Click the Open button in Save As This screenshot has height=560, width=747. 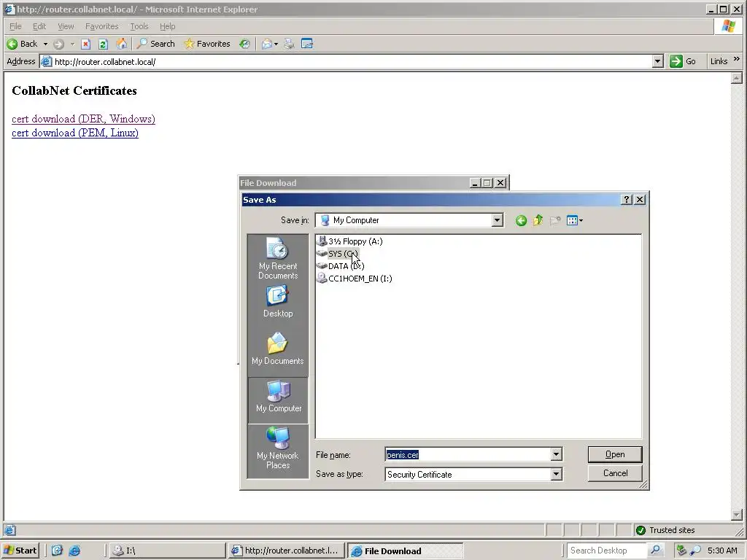click(615, 454)
